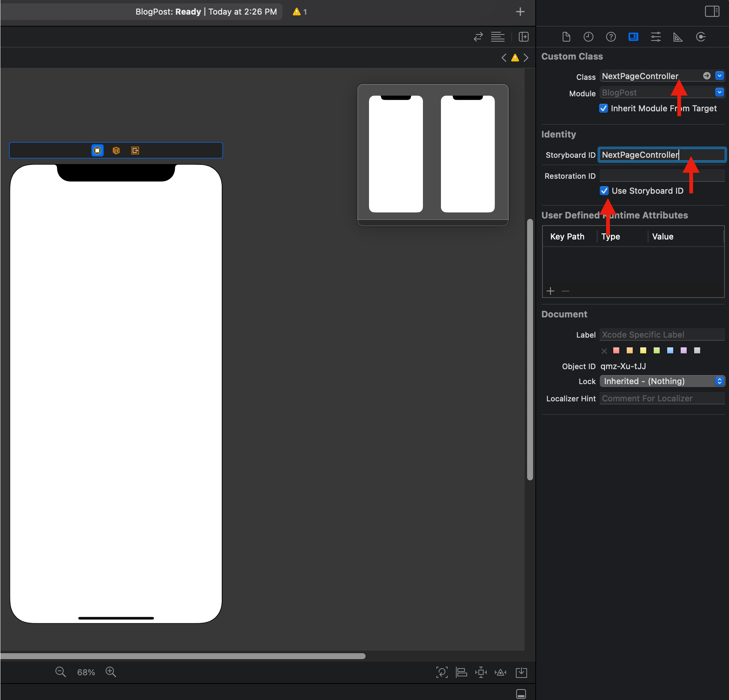Open the History inspector tab
The image size is (729, 700).
(x=588, y=37)
